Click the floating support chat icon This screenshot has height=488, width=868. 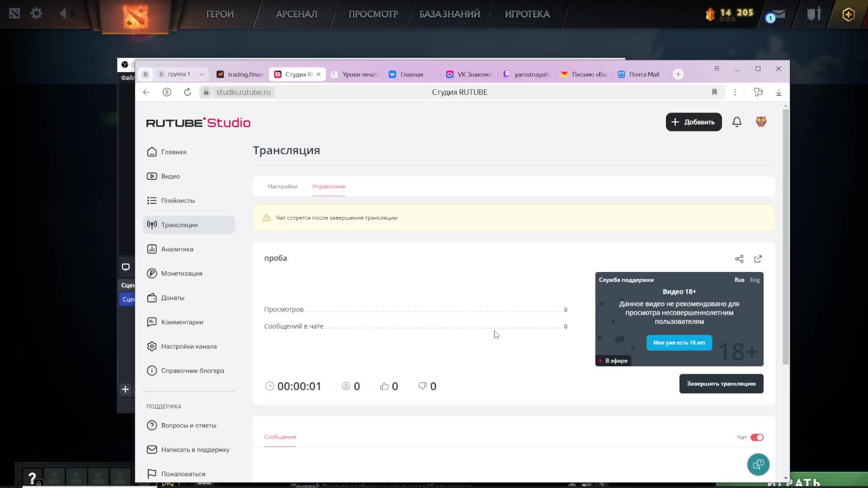pos(758,465)
